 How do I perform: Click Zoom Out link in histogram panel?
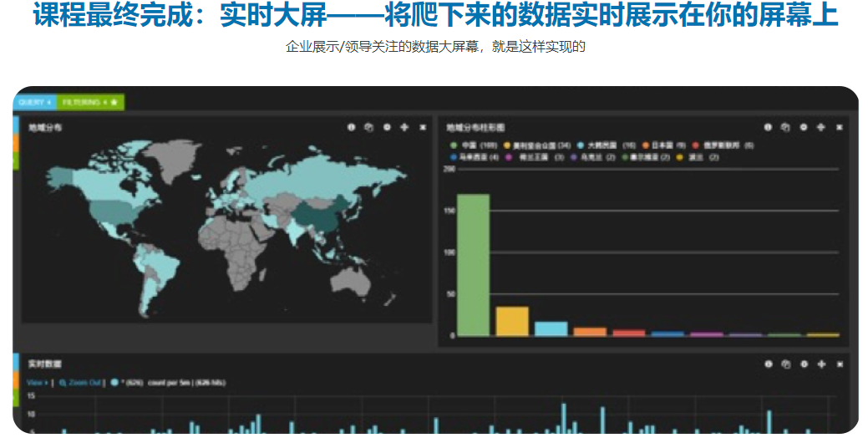(x=79, y=383)
